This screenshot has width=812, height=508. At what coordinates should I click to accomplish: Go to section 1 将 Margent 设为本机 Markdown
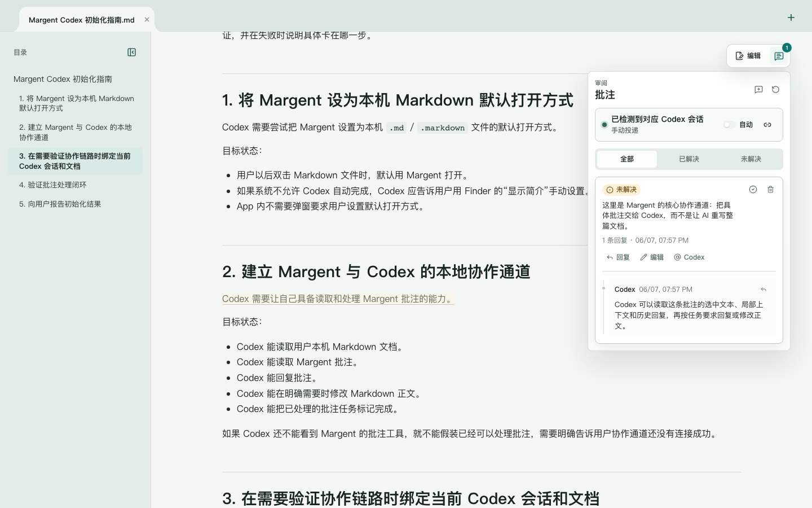point(77,103)
